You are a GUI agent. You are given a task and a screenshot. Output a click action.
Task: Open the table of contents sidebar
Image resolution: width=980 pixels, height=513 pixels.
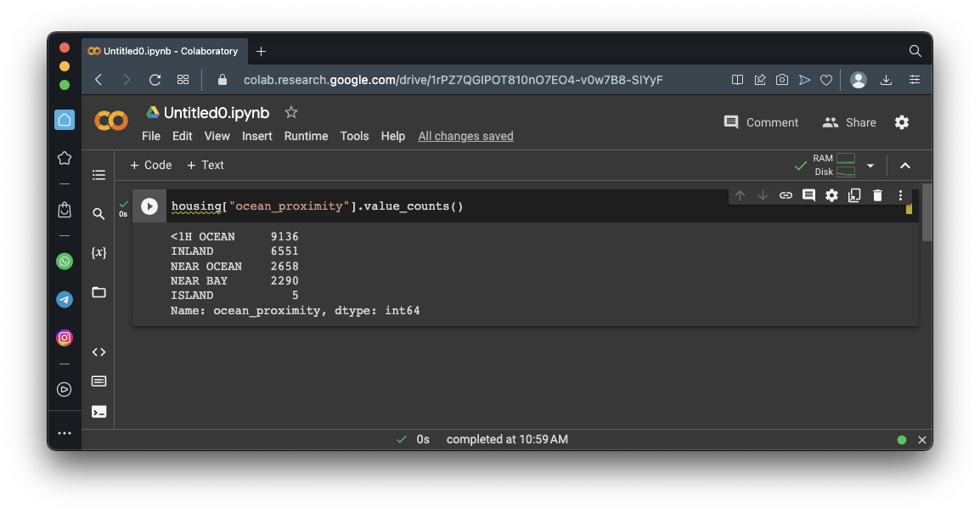pyautogui.click(x=99, y=175)
